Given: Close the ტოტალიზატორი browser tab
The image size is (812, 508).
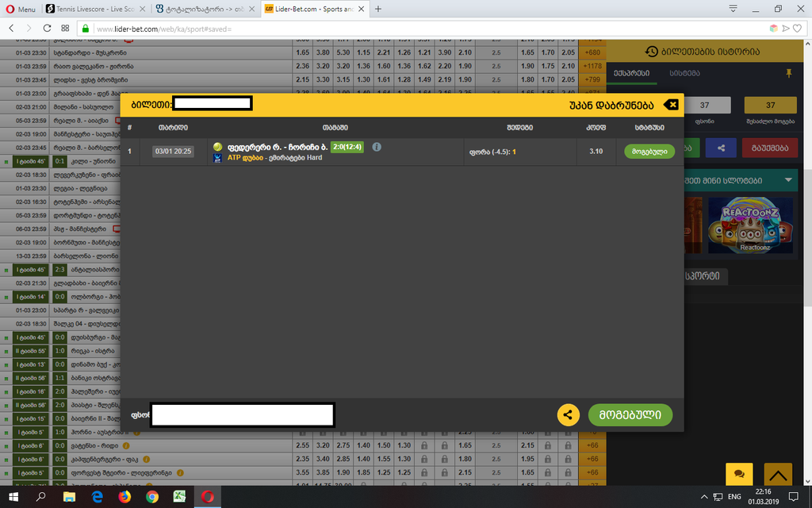Looking at the screenshot, I should point(252,9).
